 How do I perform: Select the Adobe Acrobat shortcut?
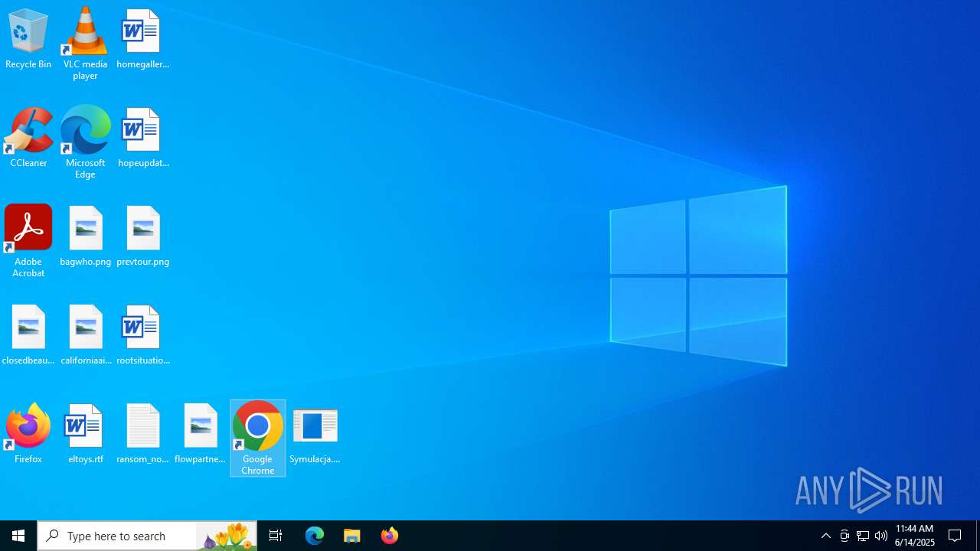pyautogui.click(x=28, y=241)
